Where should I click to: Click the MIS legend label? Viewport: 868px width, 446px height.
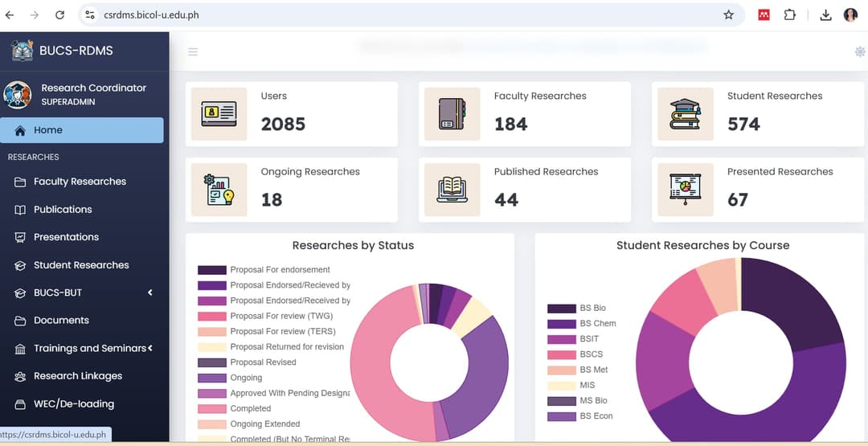588,385
